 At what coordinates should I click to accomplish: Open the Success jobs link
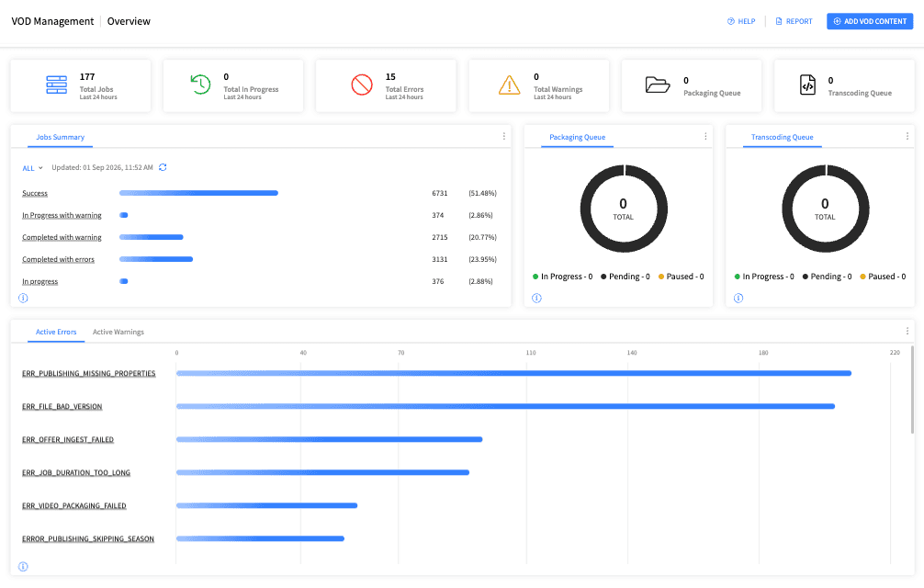(35, 193)
